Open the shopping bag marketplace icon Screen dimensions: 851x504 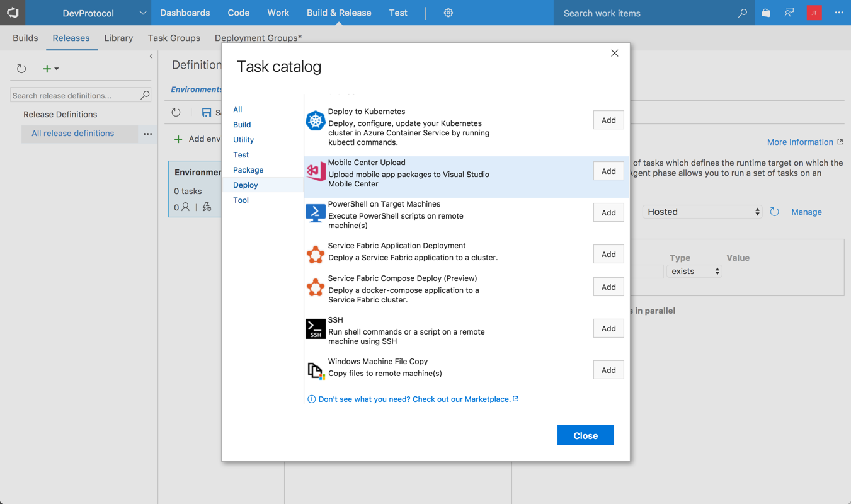click(766, 13)
